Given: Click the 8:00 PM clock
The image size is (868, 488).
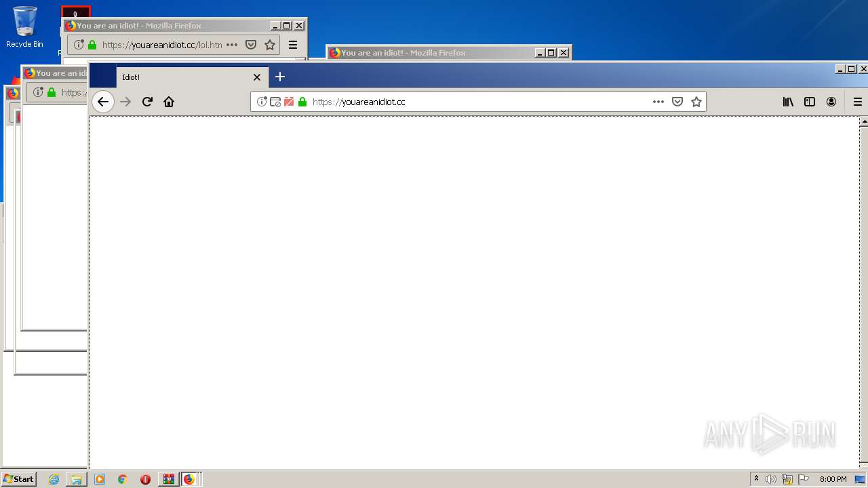Looking at the screenshot, I should click(833, 479).
